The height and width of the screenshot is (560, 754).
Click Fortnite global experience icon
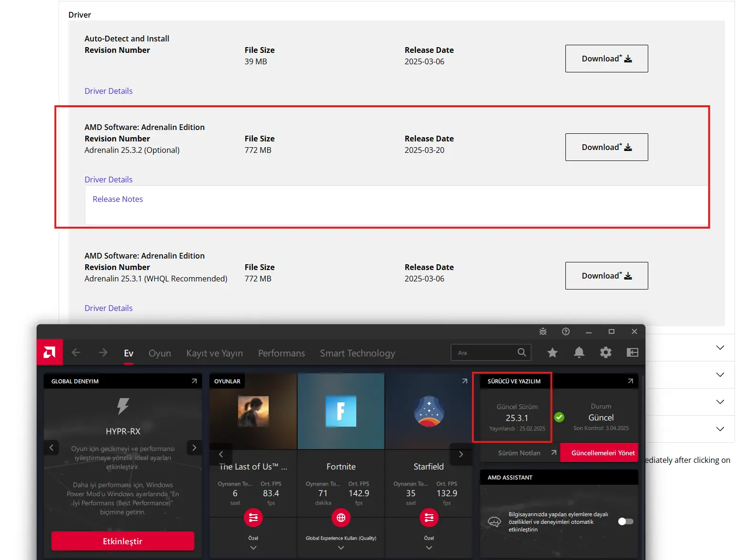coord(341,518)
